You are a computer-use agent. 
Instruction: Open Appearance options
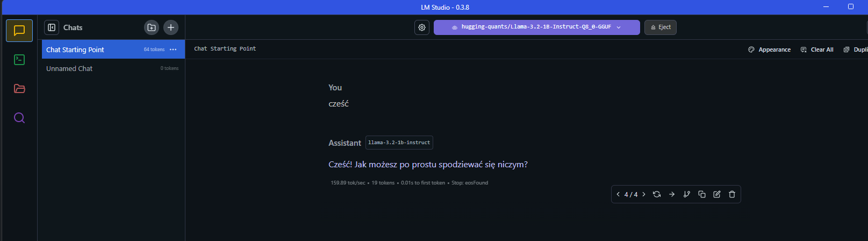coord(769,49)
